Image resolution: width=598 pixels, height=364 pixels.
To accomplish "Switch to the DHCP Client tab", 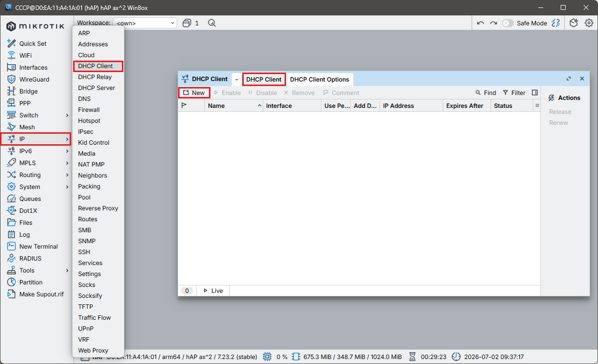I will [x=264, y=79].
